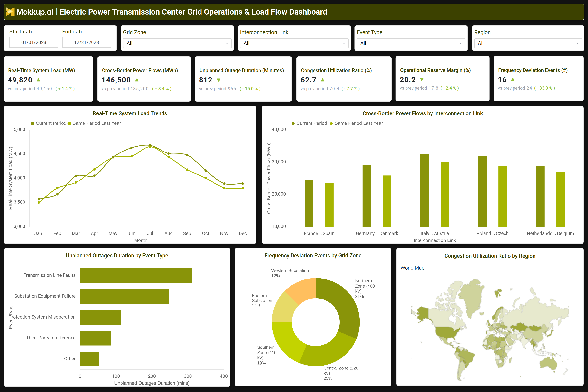This screenshot has height=392, width=588.
Task: Click the Cross-Border Power Flows value 146,500
Action: click(x=116, y=80)
